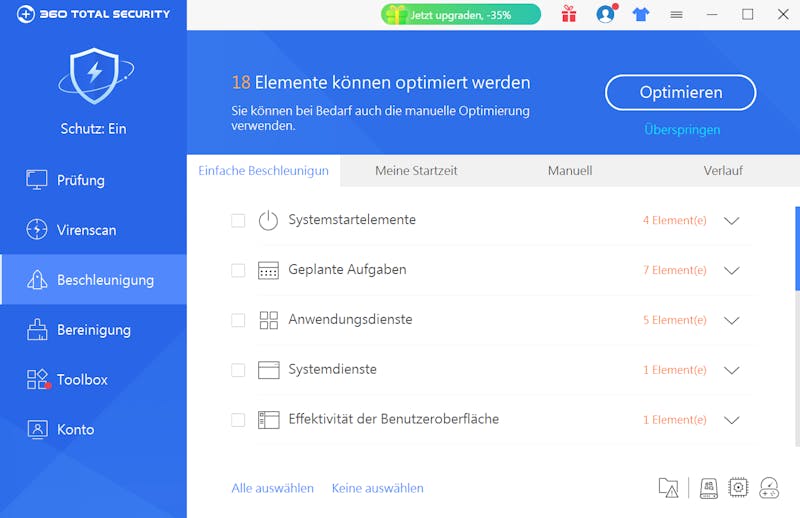Image resolution: width=800 pixels, height=518 pixels.
Task: Tick the Geplante Aufgaben checkbox
Action: [238, 270]
